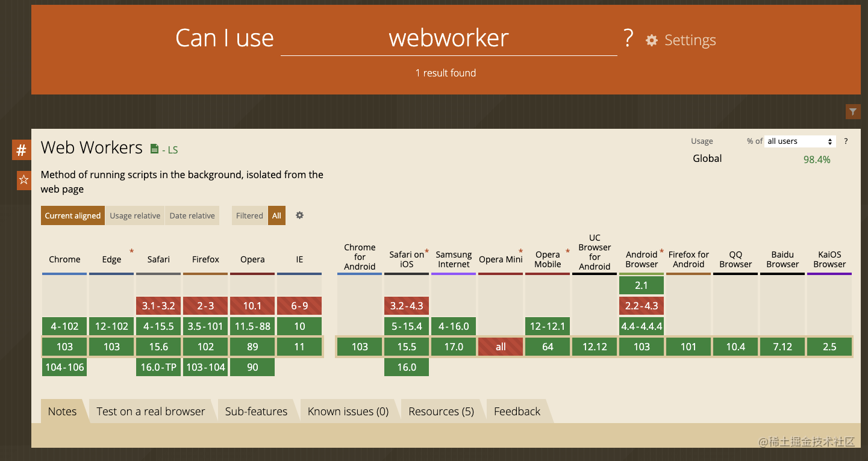
Task: Select the All browsers option
Action: point(276,215)
